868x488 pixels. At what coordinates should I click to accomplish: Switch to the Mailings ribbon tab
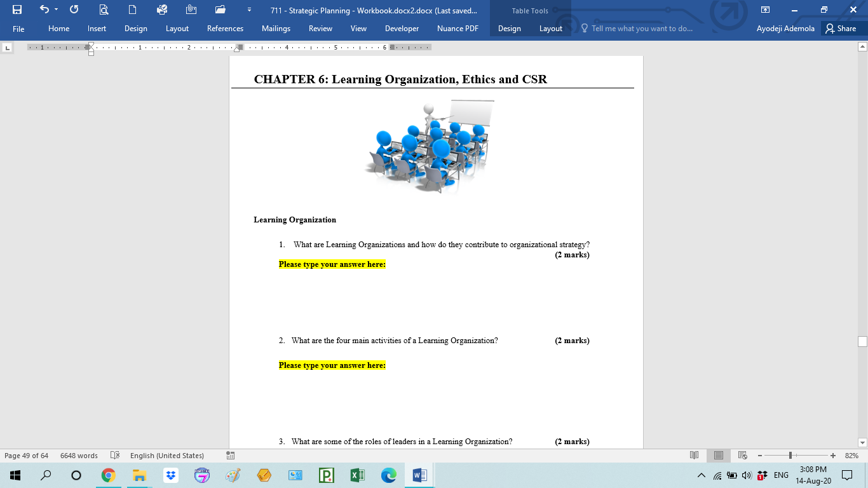[x=276, y=29]
